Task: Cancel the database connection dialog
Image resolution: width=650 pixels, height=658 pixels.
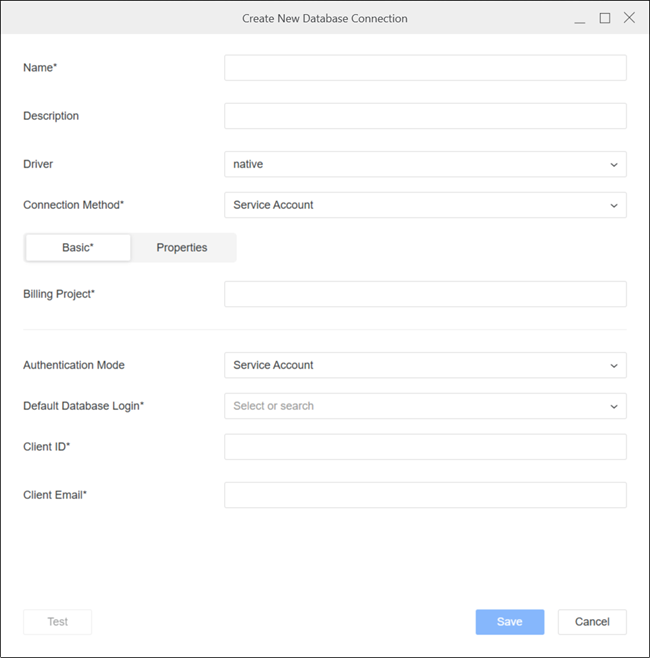Action: pyautogui.click(x=592, y=622)
